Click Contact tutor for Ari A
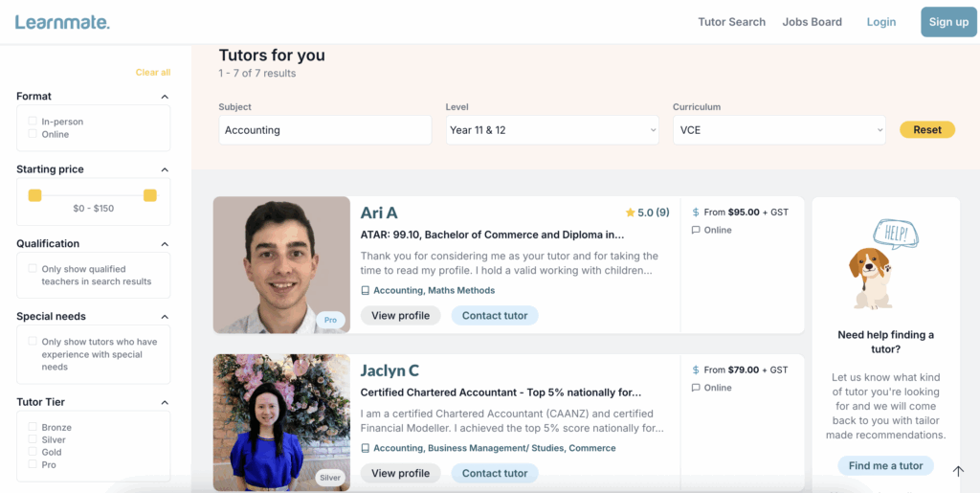Image resolution: width=980 pixels, height=493 pixels. 495,316
